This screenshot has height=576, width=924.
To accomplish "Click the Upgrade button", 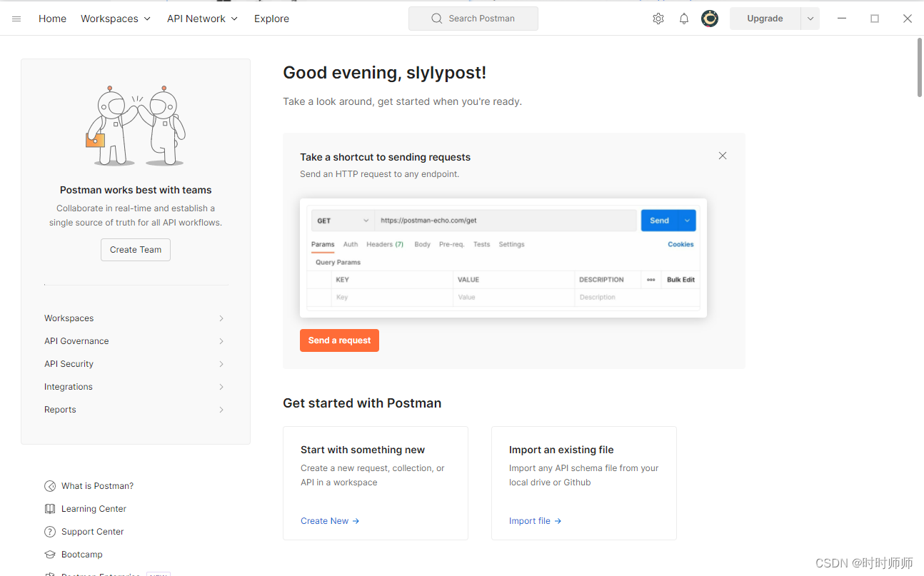I will tap(765, 19).
